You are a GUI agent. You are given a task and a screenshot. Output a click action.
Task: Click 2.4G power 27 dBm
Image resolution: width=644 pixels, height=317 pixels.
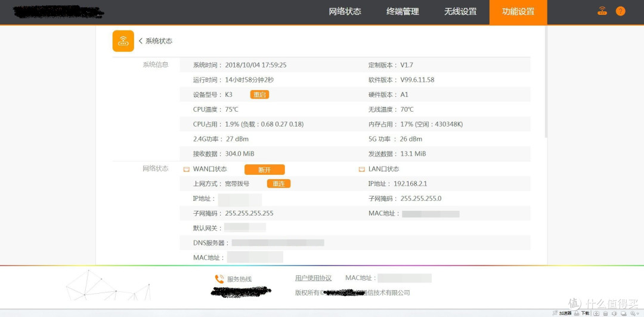pos(237,139)
